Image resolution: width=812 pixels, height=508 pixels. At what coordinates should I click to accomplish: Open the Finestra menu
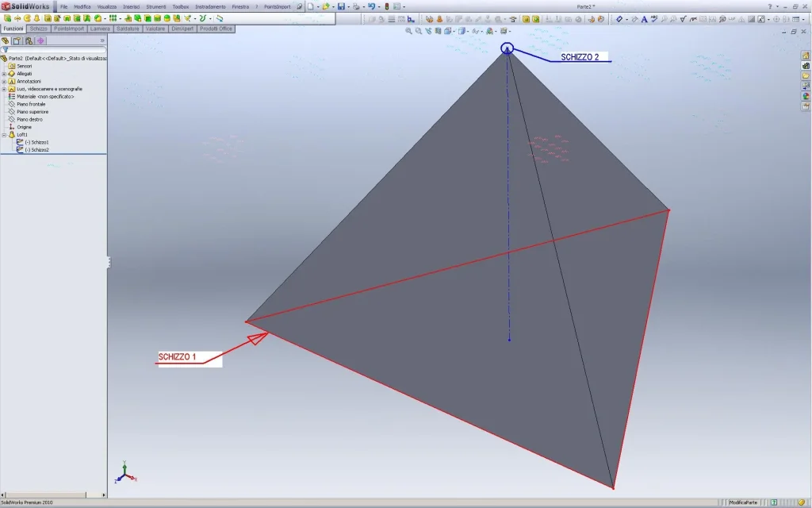coord(240,6)
